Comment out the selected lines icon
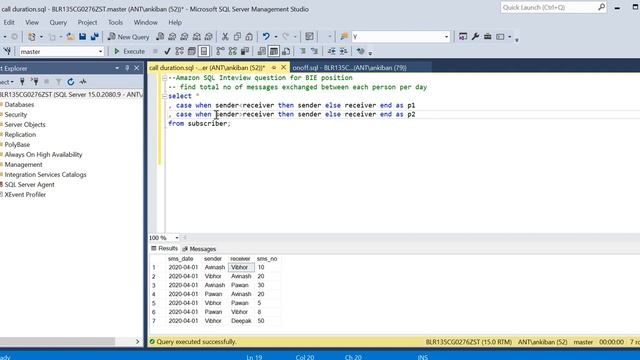Image resolution: width=640 pixels, height=360 pixels. (x=303, y=51)
